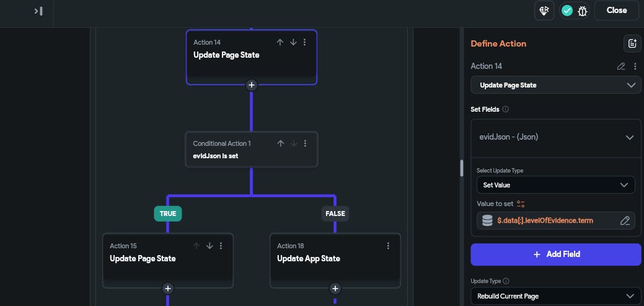Screen dimensions: 644x306
Task: Add action below Action 18
Action: (x=335, y=289)
